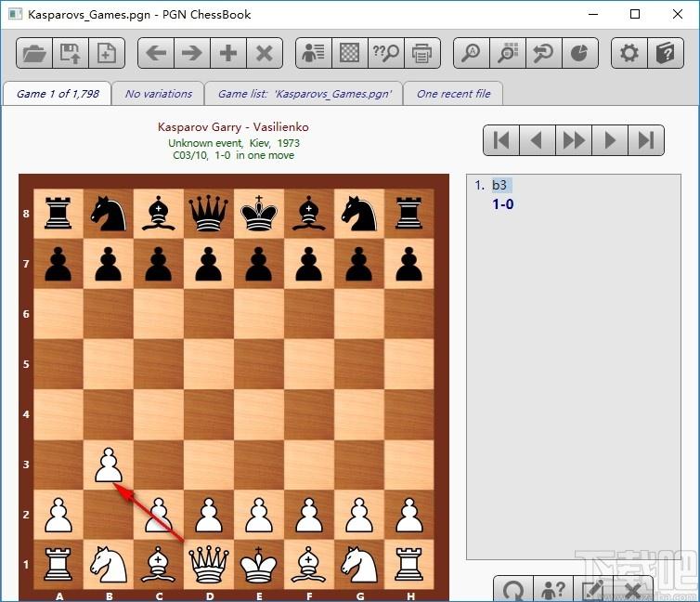Go to next game with right arrow

click(192, 53)
